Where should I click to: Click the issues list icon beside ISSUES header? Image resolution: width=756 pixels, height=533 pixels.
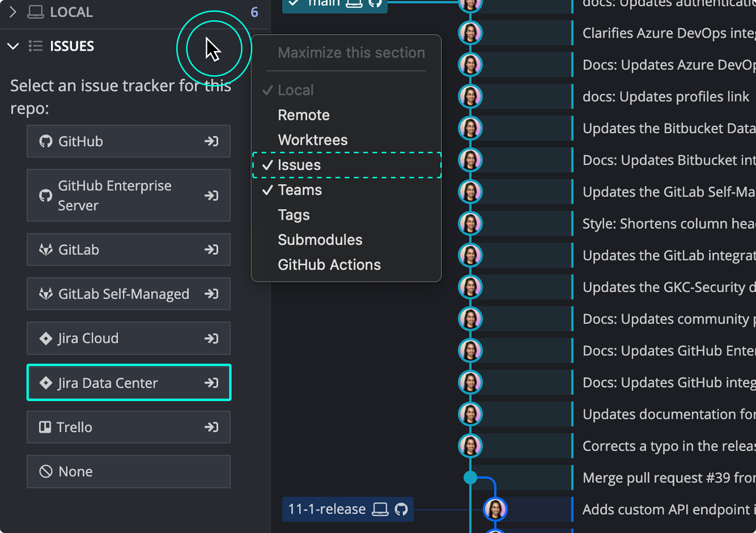click(35, 45)
